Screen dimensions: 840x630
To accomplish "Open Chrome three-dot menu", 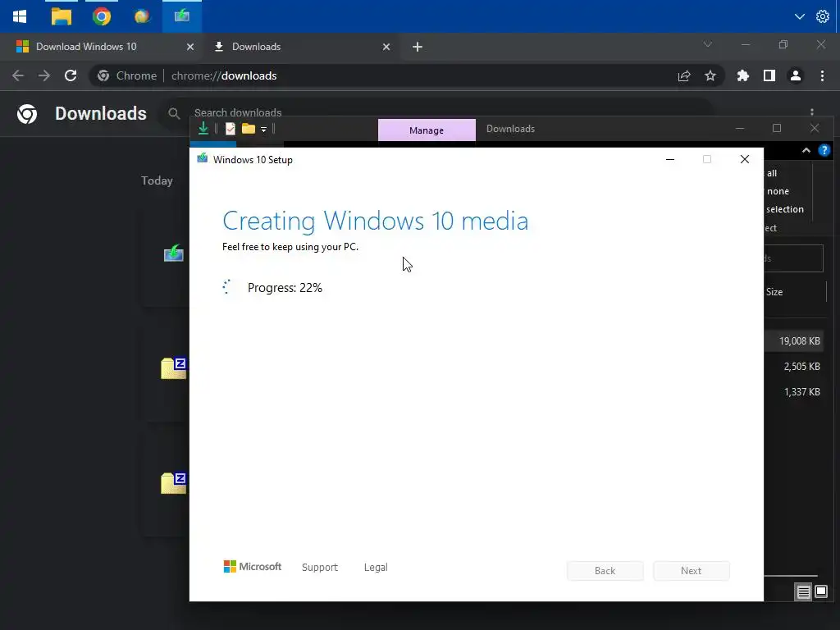I will tap(822, 76).
